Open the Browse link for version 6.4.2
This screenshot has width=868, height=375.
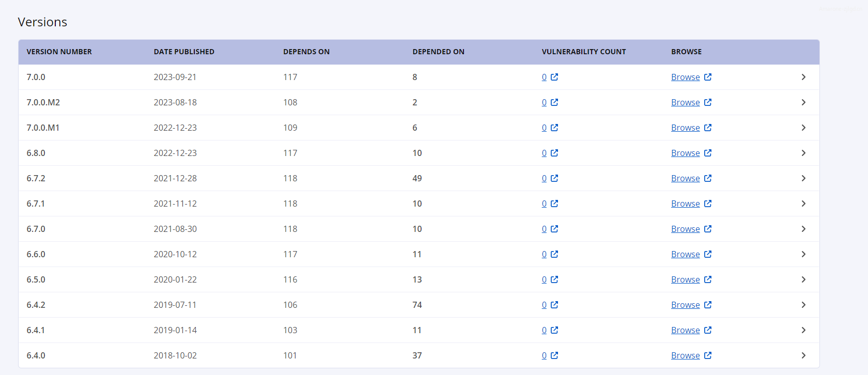pos(686,305)
